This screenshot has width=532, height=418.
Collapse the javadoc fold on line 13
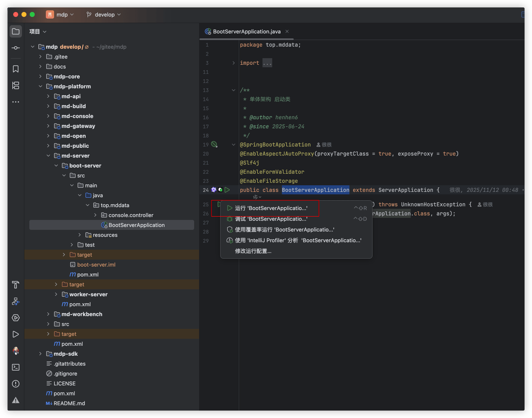(x=233, y=90)
